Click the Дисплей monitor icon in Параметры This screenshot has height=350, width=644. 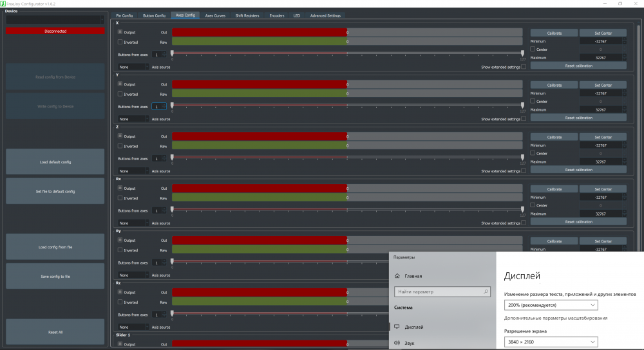pyautogui.click(x=397, y=327)
